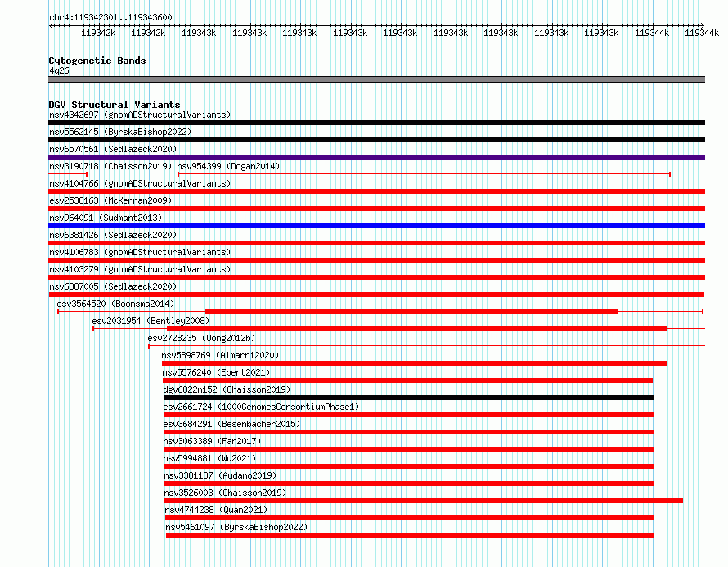Open nsv5461097 ByrskaBishop2022 label
The height and width of the screenshot is (567, 728).
(236, 527)
